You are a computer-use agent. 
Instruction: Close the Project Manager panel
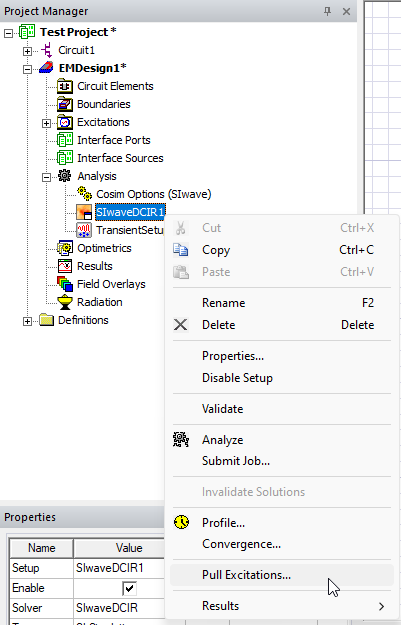pyautogui.click(x=346, y=12)
